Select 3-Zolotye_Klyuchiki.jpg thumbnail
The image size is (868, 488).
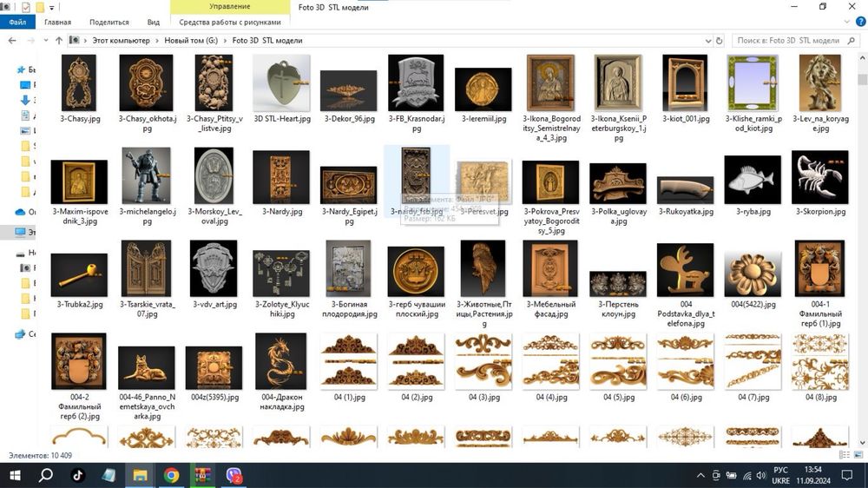coord(282,274)
